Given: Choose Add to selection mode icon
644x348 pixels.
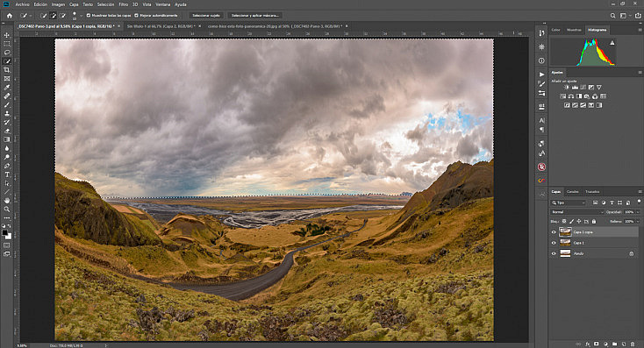Looking at the screenshot, I should pos(53,16).
